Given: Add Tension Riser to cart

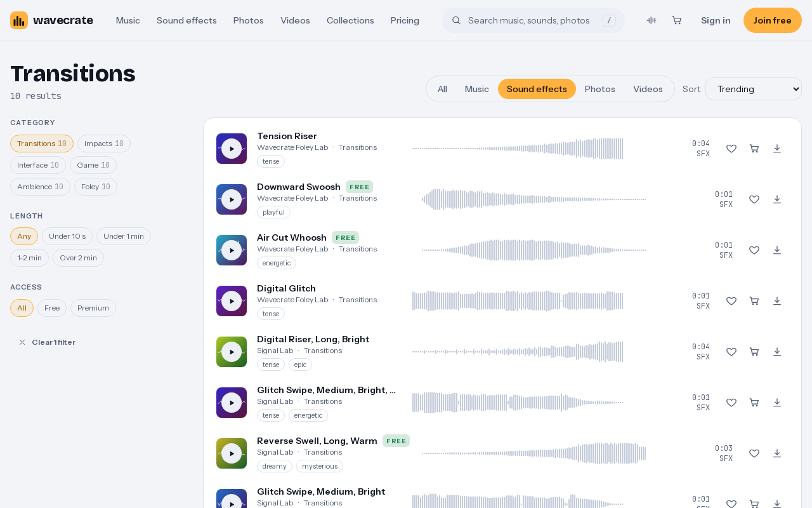Looking at the screenshot, I should pyautogui.click(x=754, y=149).
